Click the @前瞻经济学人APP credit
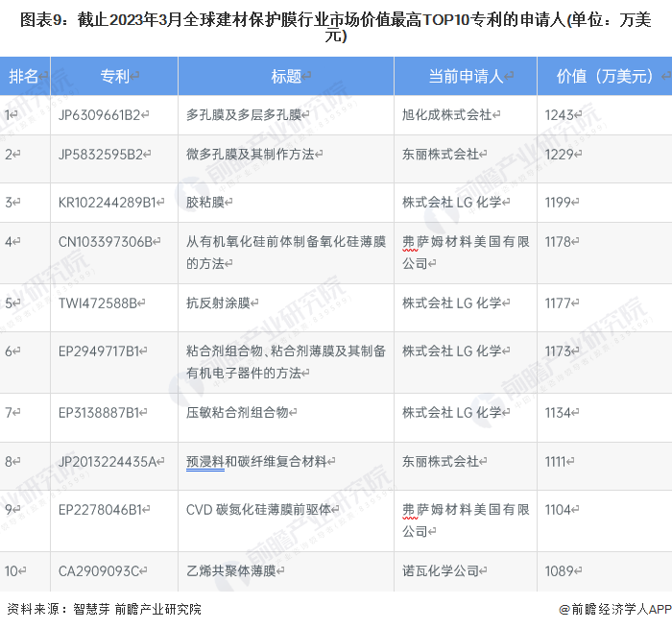The width and height of the screenshot is (672, 629). 615,609
